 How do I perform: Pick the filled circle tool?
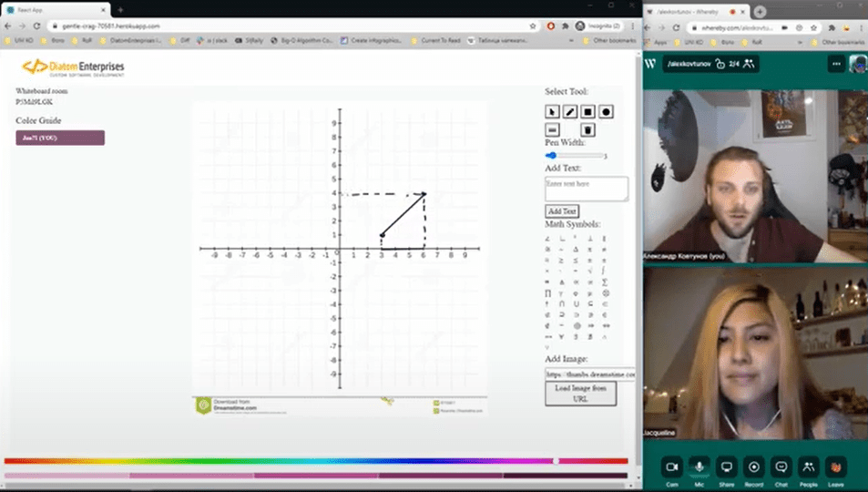tap(606, 112)
